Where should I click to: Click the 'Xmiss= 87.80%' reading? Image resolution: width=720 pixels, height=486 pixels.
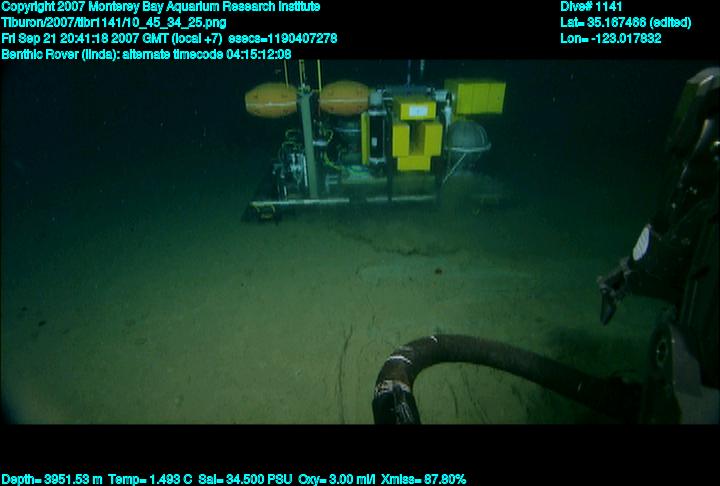[x=423, y=480]
